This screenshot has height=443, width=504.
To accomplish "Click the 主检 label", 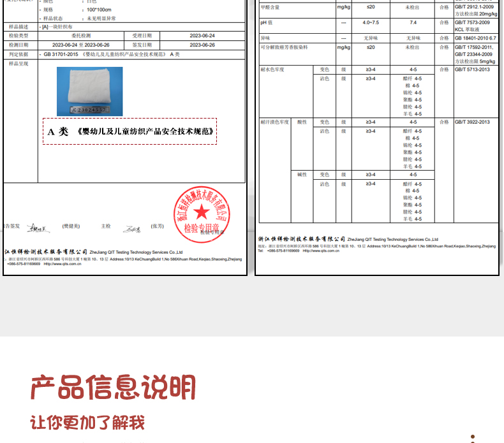I will pos(106,226).
